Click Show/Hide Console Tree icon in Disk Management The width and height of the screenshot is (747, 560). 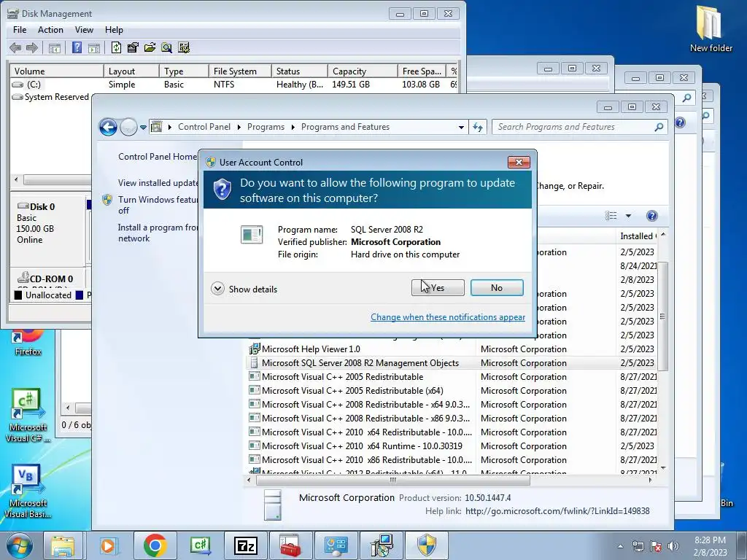click(x=55, y=47)
